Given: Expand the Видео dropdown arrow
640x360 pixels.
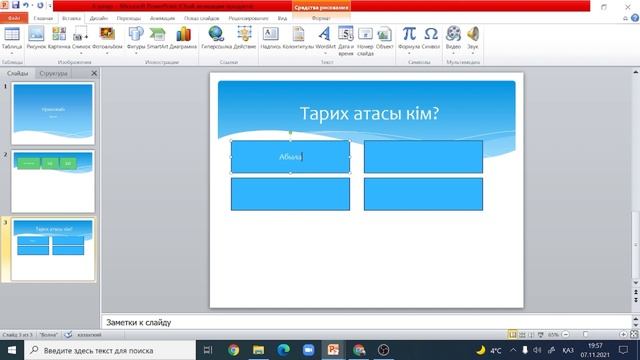Looking at the screenshot, I should point(453,53).
